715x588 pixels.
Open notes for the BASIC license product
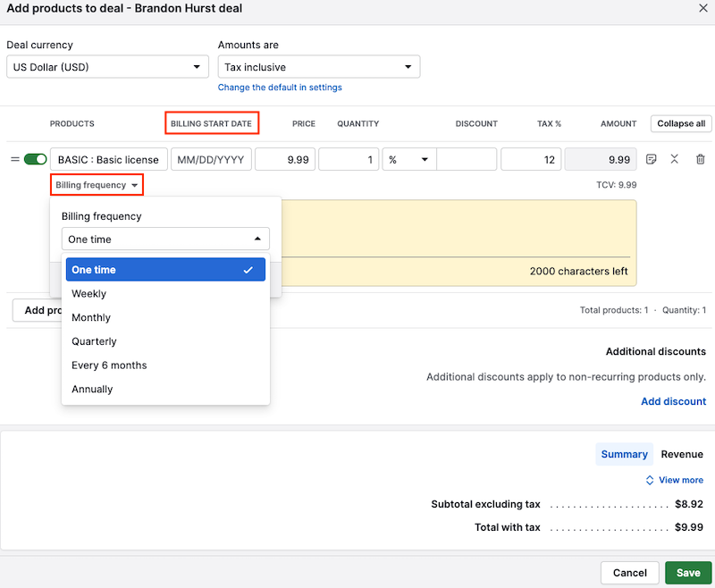tap(651, 159)
